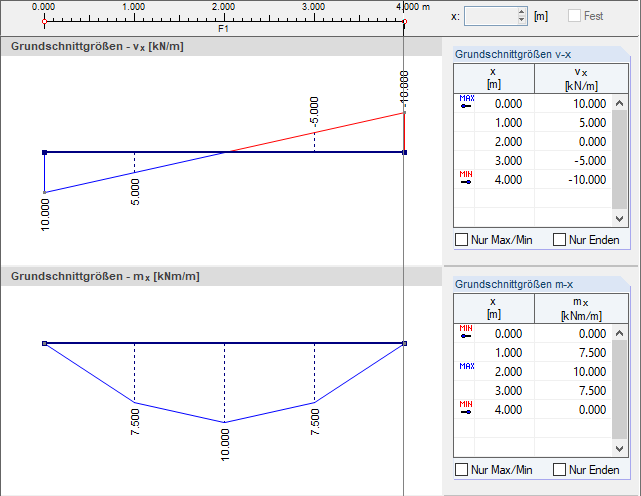The height and width of the screenshot is (496, 641).
Task: Click the m-x table scrollbar thumb
Action: (x=619, y=389)
